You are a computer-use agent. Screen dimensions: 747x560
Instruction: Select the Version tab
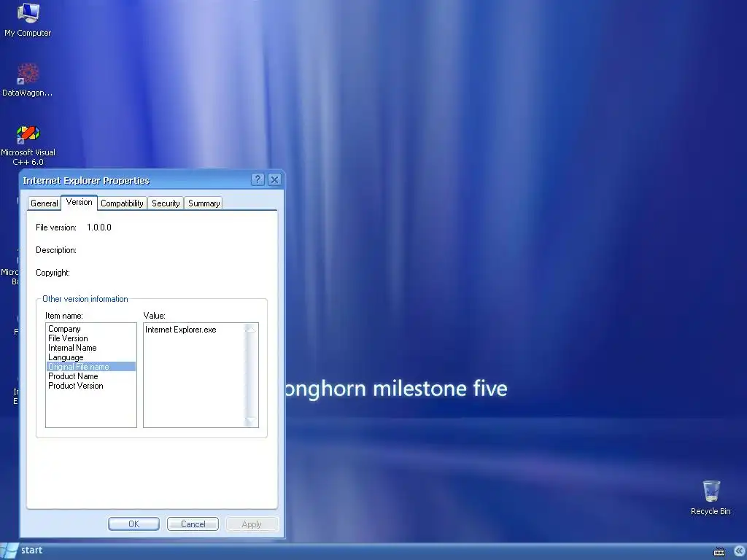(79, 203)
